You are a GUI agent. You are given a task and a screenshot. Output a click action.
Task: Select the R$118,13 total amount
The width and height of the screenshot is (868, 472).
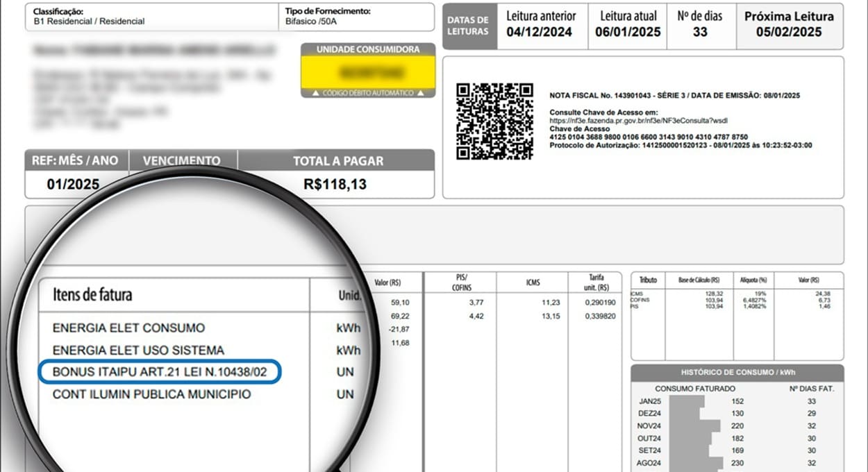click(335, 185)
